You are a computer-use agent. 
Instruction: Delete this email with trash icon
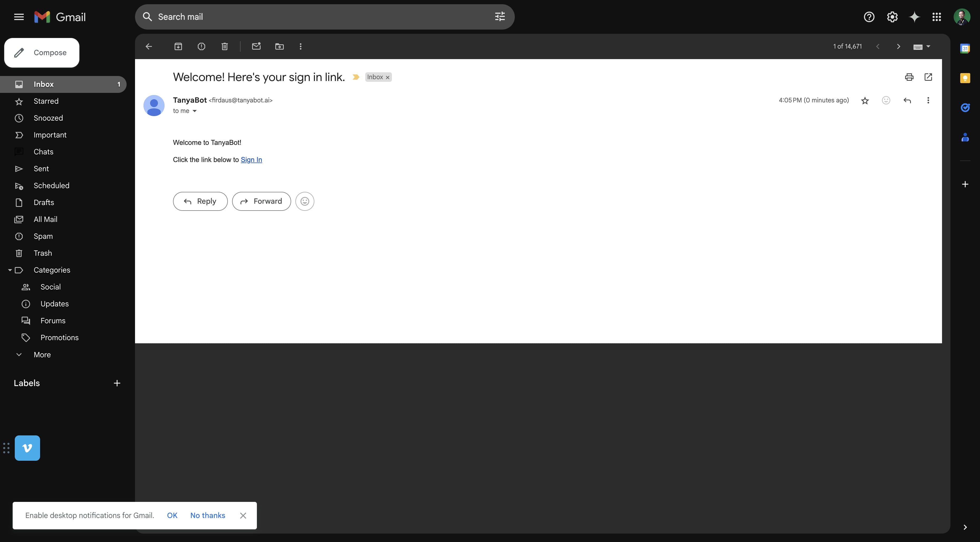click(x=224, y=46)
